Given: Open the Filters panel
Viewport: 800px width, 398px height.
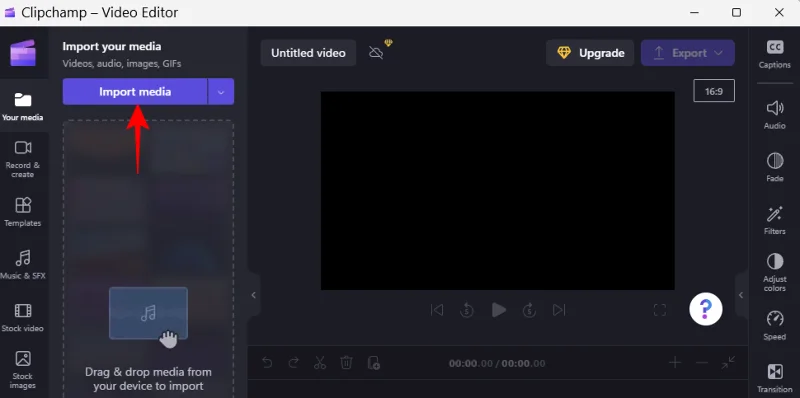Looking at the screenshot, I should pos(774,220).
